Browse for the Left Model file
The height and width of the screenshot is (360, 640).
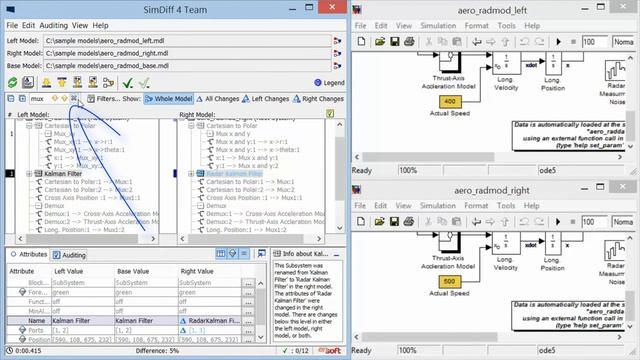(337, 41)
